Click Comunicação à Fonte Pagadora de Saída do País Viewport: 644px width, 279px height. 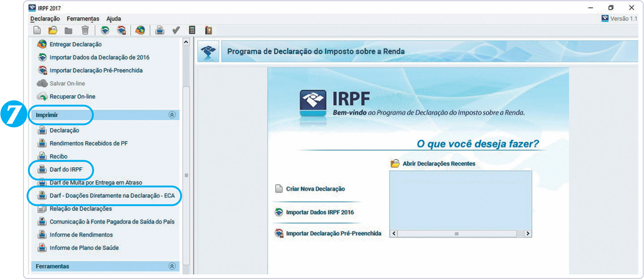click(112, 222)
